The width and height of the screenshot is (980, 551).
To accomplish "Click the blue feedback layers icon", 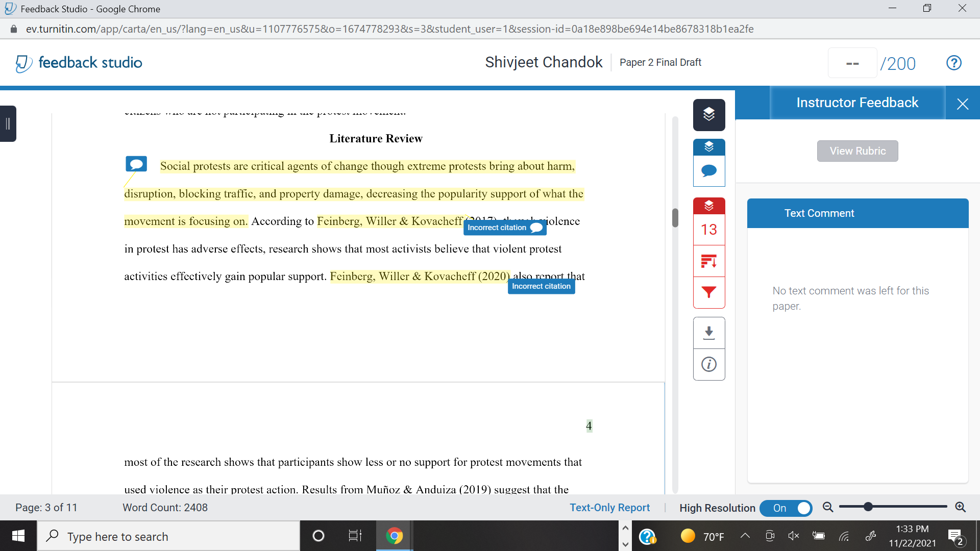I will click(x=709, y=147).
